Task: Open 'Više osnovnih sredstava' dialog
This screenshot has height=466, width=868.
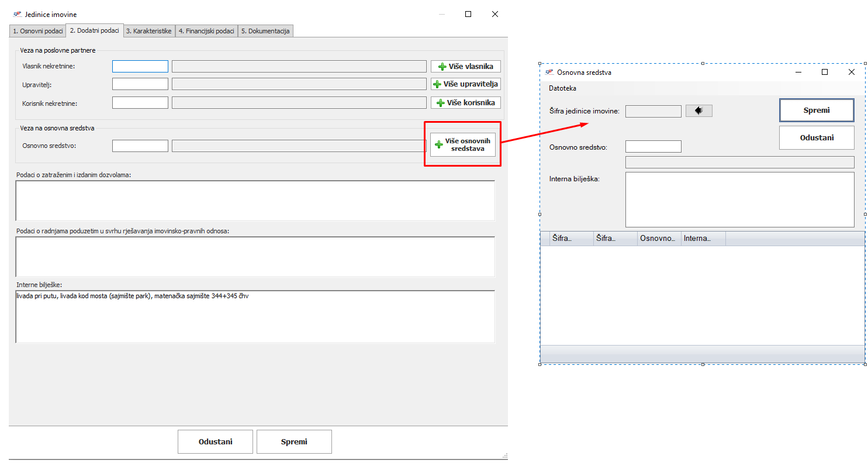Action: pyautogui.click(x=462, y=144)
